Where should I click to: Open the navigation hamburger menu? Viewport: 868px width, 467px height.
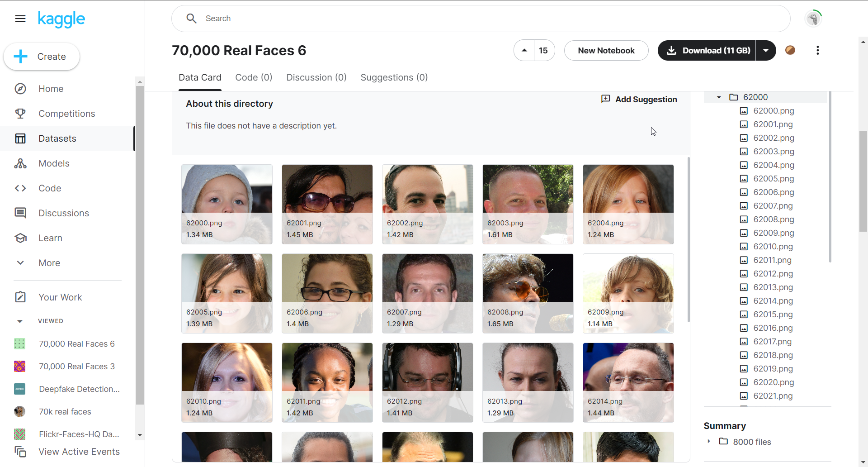pos(20,19)
